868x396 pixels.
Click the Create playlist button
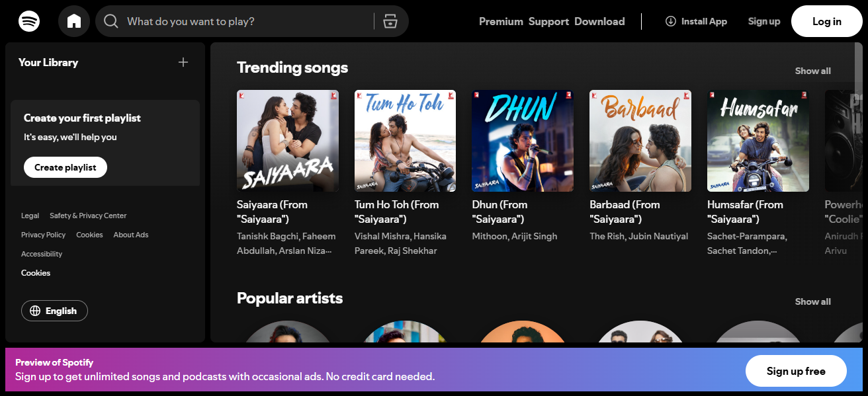click(65, 167)
